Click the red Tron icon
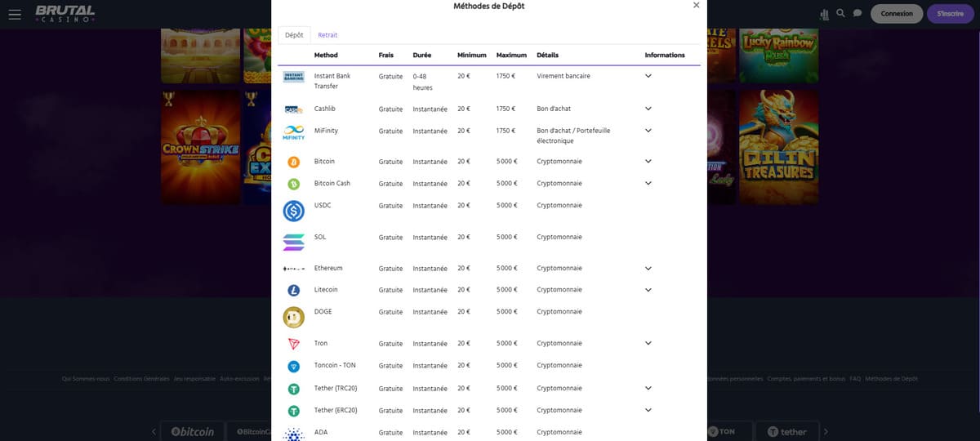Screen dimensions: 980x441 [294, 344]
